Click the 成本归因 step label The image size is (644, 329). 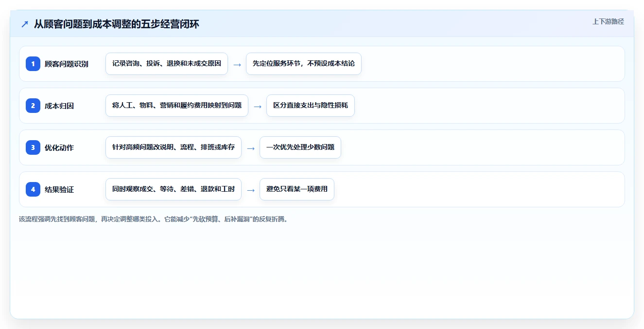(x=59, y=106)
